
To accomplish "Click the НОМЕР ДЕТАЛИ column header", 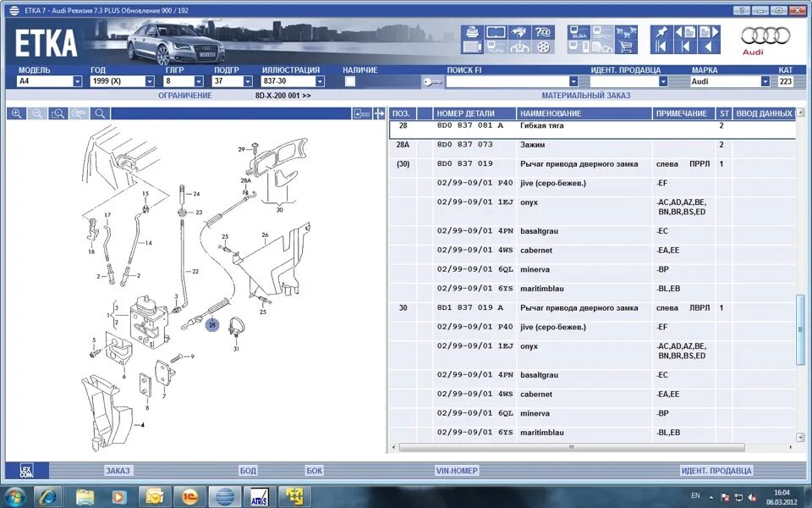I will pos(475,113).
